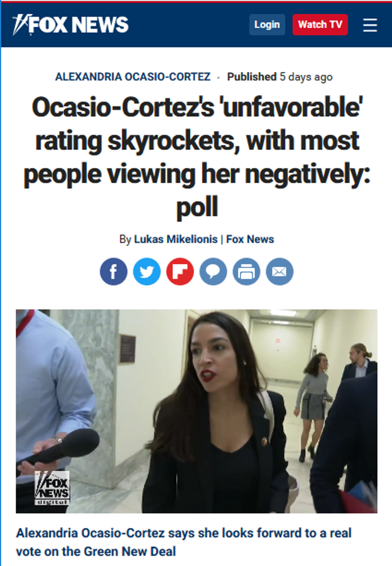Open author Lukas Mikelionis link
The image size is (392, 566).
[176, 239]
